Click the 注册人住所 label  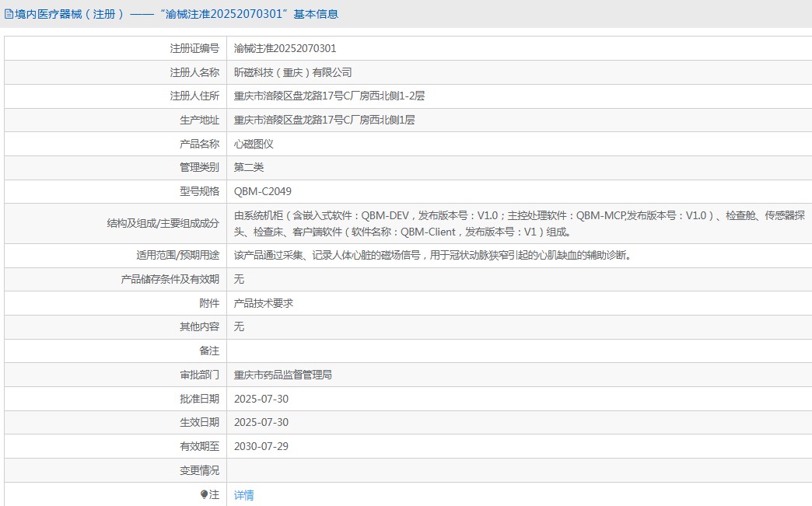click(194, 96)
